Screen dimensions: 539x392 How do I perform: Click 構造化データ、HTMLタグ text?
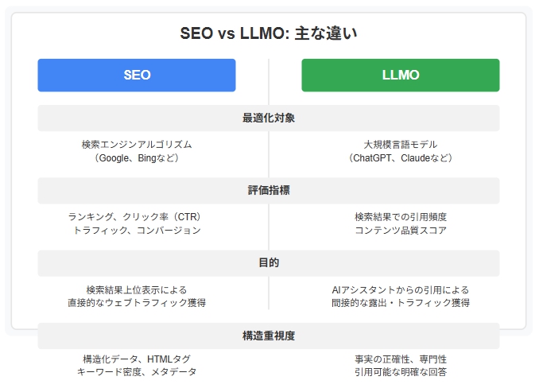tap(137, 359)
